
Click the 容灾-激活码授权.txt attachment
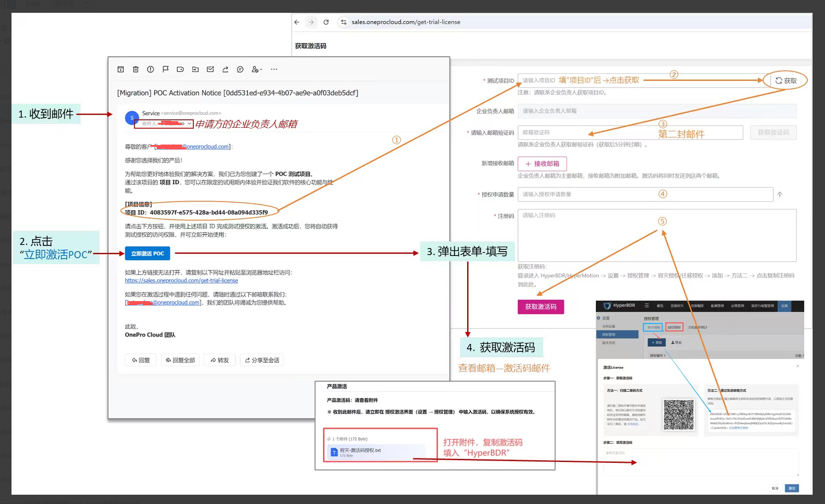(x=360, y=451)
